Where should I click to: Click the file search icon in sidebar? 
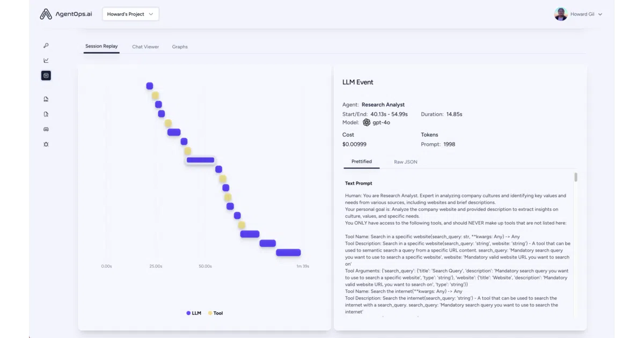[x=46, y=114]
